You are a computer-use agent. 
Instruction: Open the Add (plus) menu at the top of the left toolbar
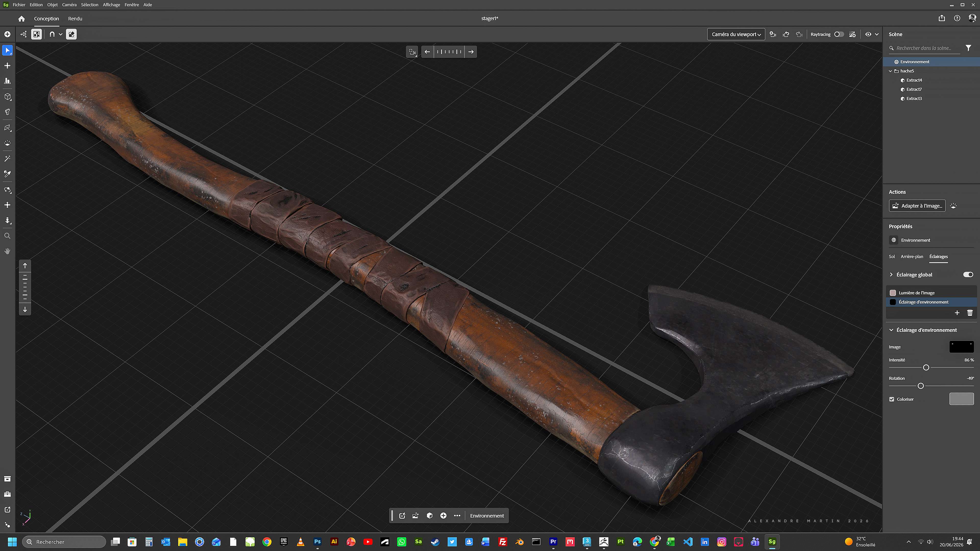tap(7, 34)
